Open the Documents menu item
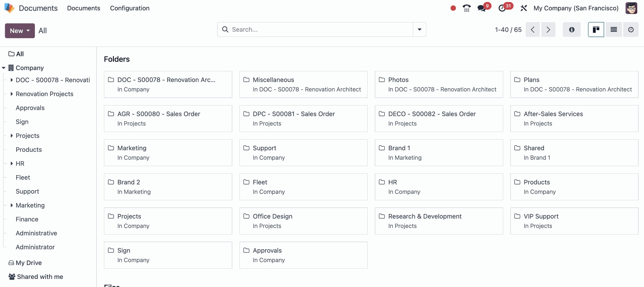This screenshot has width=644, height=287. coord(84,8)
